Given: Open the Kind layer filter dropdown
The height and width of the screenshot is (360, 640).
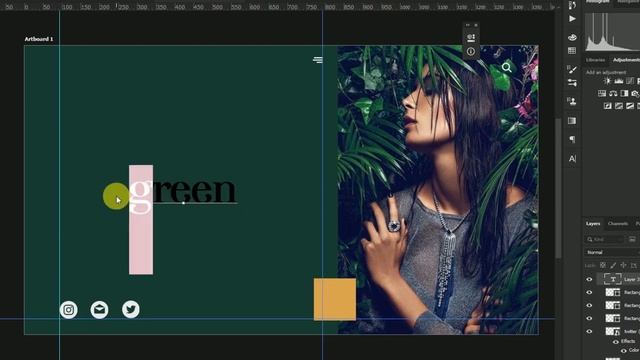Looking at the screenshot, I should point(605,240).
